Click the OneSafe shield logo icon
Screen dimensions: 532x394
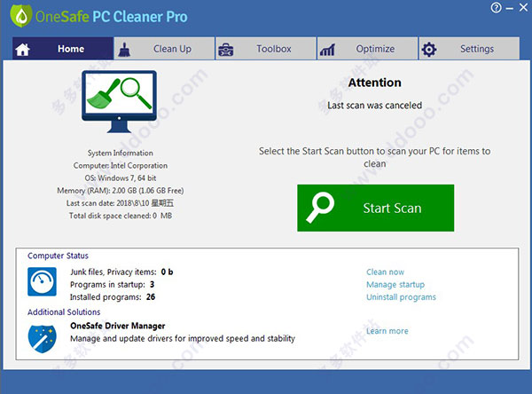20,16
